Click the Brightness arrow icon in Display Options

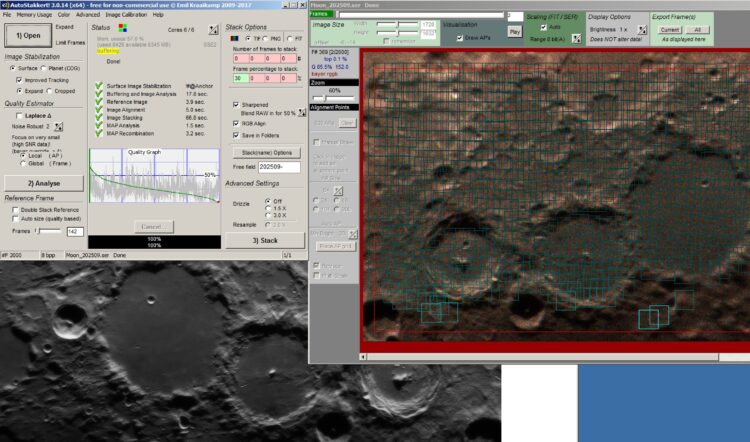pyautogui.click(x=642, y=30)
